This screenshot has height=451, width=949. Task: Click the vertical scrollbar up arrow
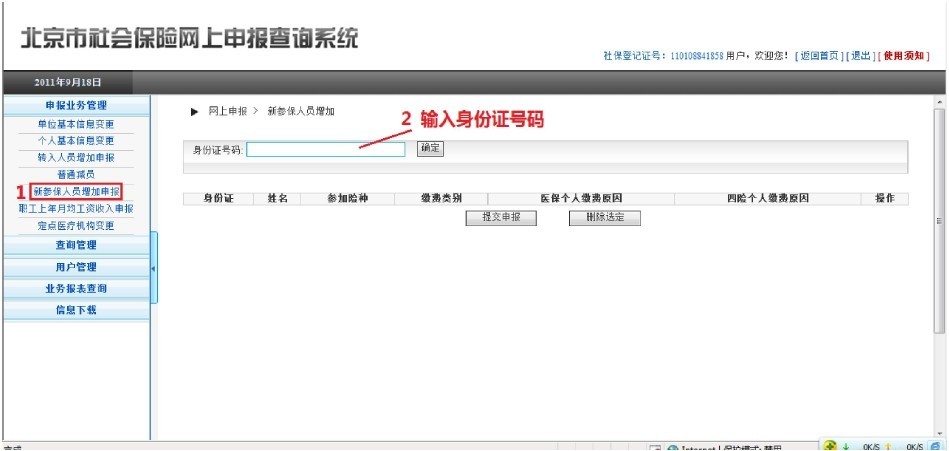pos(939,103)
